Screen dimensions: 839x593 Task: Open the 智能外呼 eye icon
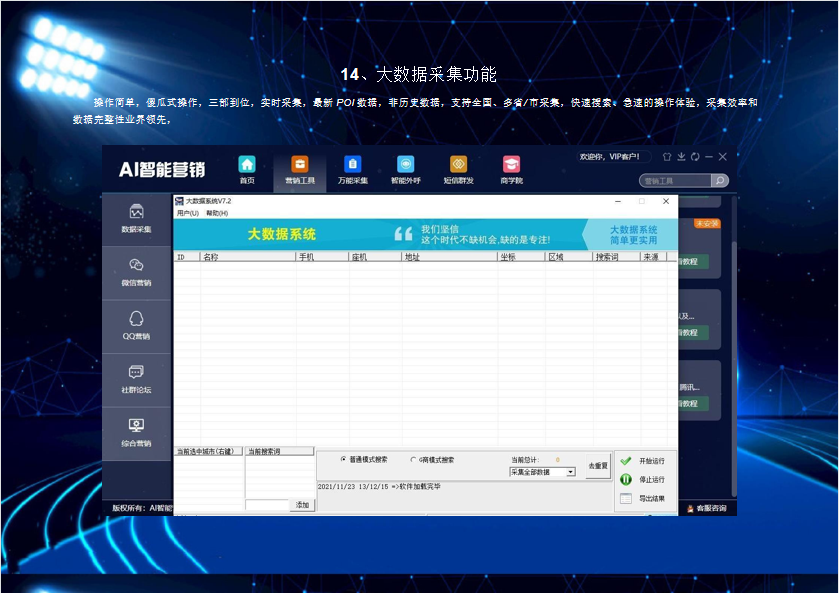(x=406, y=164)
